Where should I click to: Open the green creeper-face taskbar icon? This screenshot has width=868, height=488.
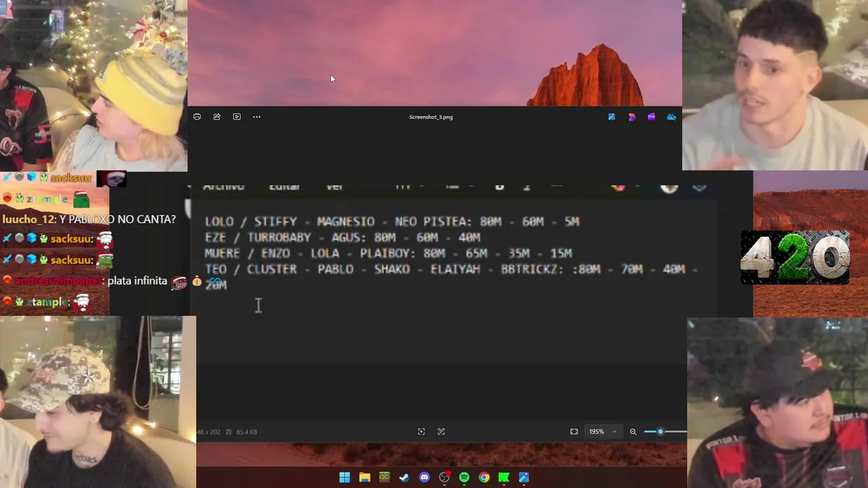tap(384, 477)
